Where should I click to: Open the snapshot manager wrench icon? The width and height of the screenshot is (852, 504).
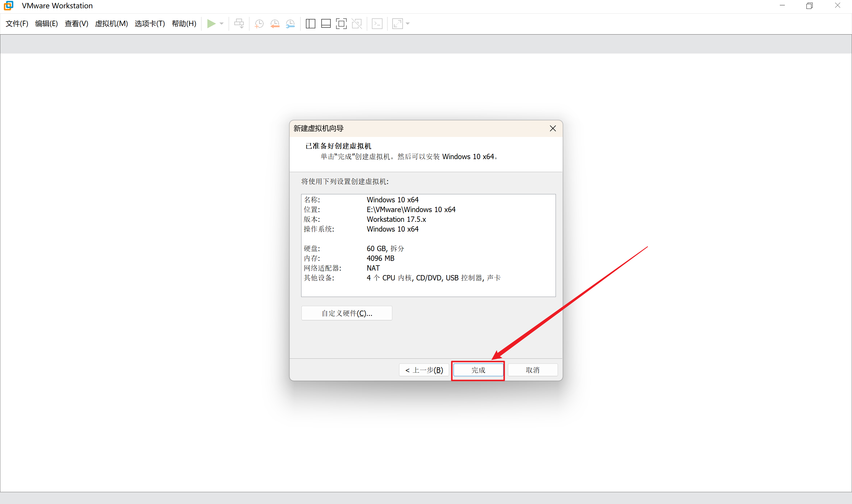[290, 23]
